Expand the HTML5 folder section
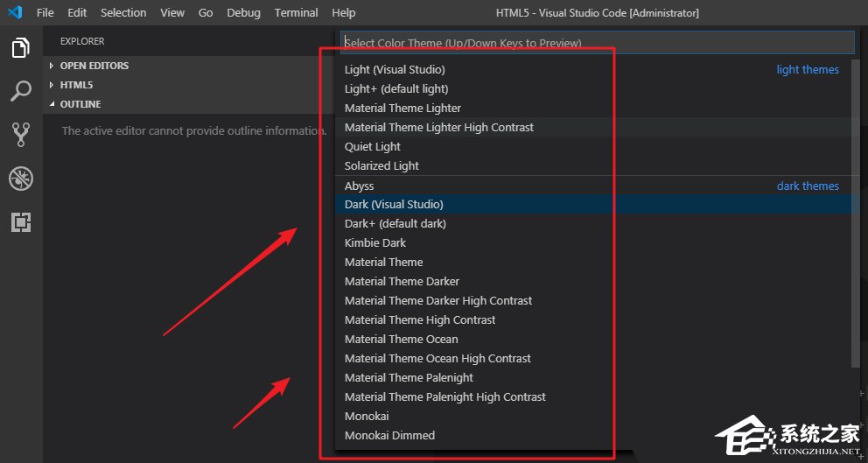Image resolution: width=868 pixels, height=463 pixels. click(76, 85)
